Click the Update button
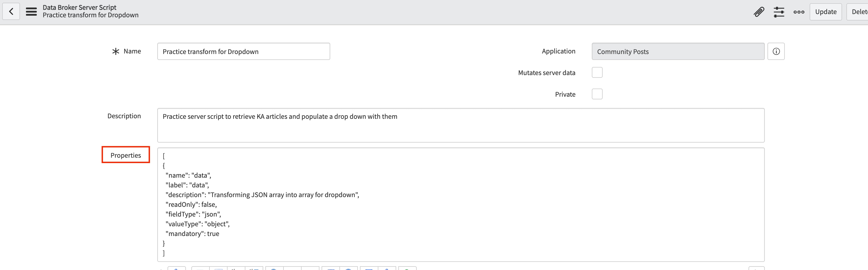This screenshot has width=868, height=270. point(826,12)
